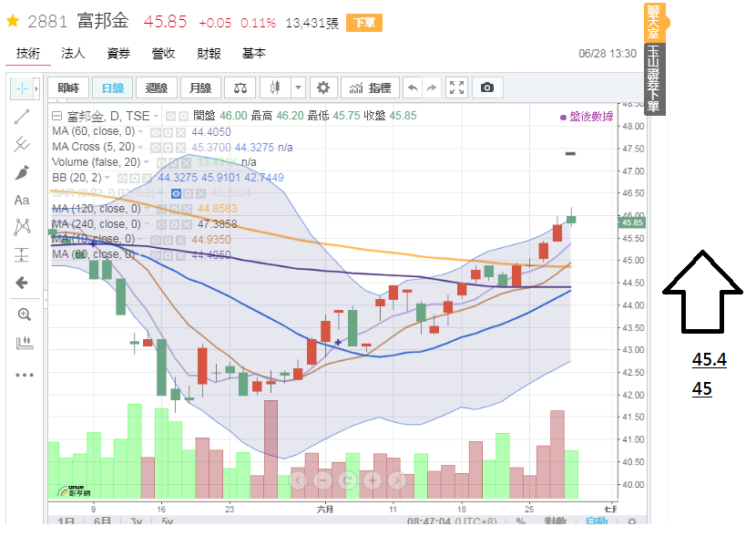
Task: Select the ruler measure tool
Action: [24, 343]
